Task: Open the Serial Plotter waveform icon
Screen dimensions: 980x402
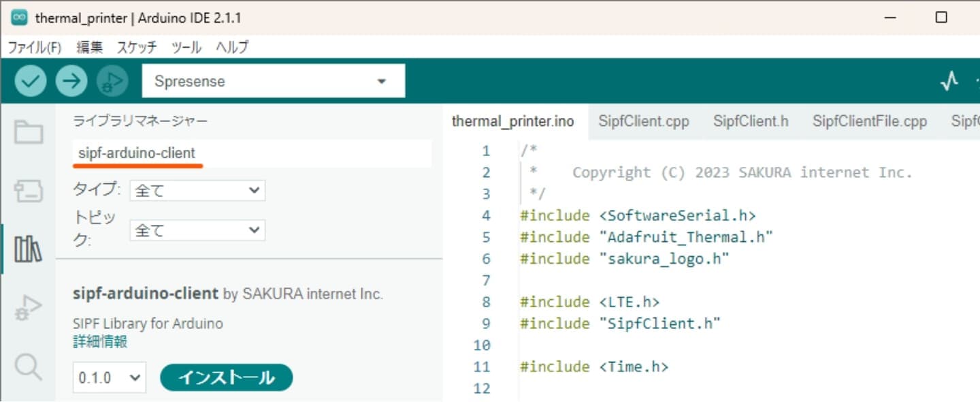Action: [x=949, y=81]
